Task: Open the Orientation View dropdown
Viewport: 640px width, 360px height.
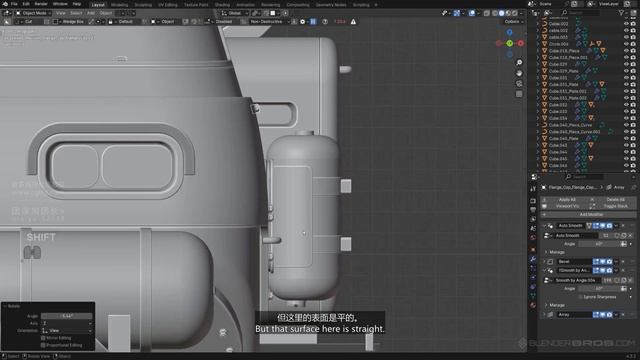Action: (x=67, y=331)
